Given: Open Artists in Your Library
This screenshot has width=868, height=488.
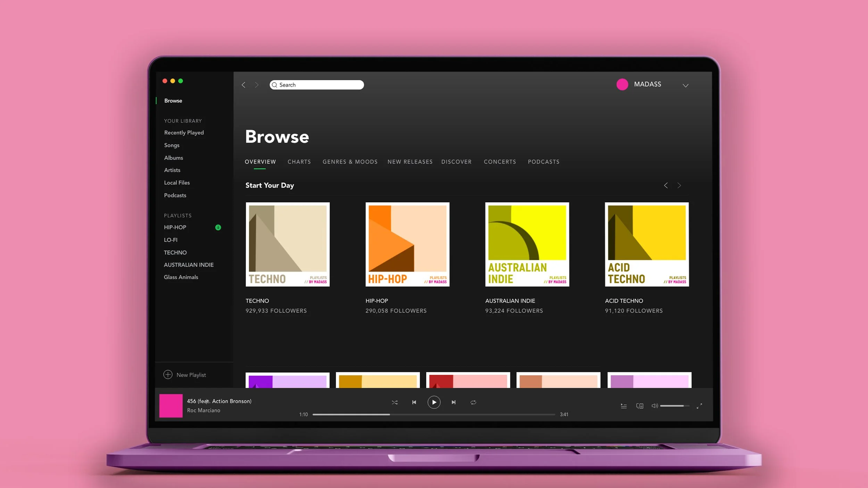Looking at the screenshot, I should tap(172, 170).
